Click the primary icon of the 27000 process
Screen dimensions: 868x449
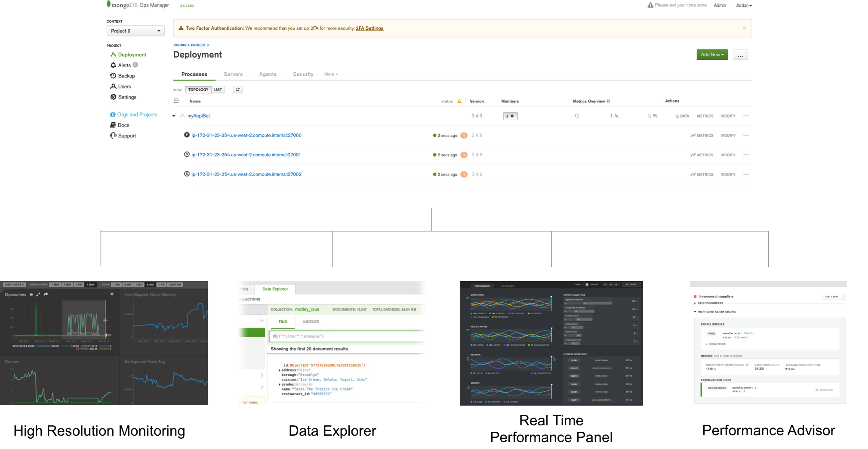pyautogui.click(x=187, y=135)
